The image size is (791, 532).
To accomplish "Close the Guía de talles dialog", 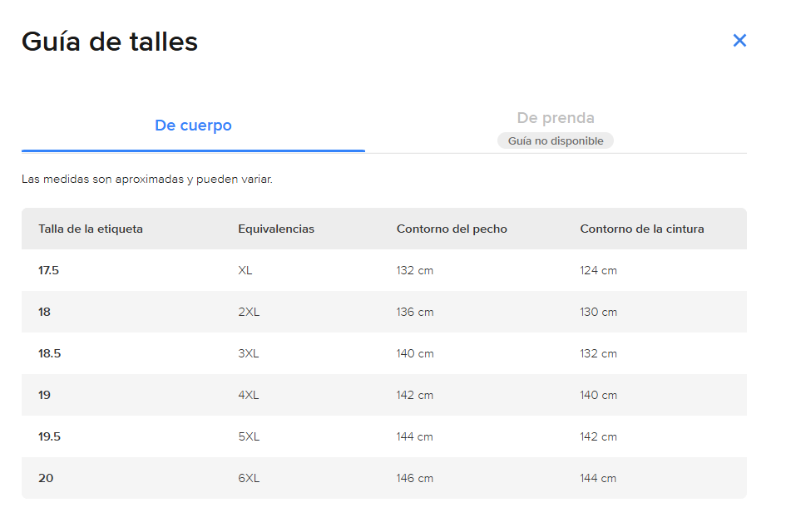I will 739,41.
